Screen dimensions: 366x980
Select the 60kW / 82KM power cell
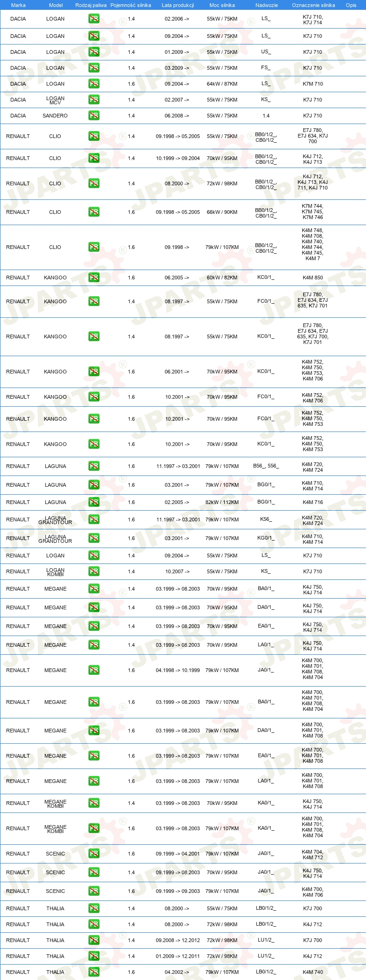click(222, 278)
